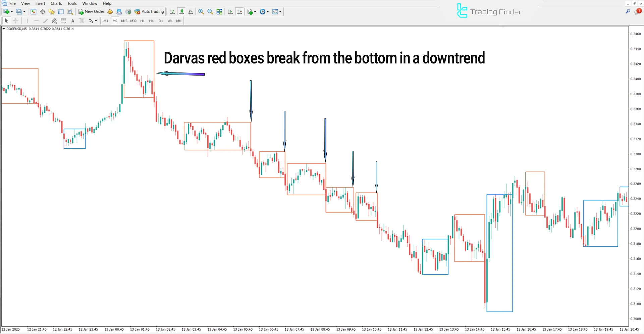Enable chart shift from right edge
Screen dimensions: 644x334
click(x=239, y=11)
